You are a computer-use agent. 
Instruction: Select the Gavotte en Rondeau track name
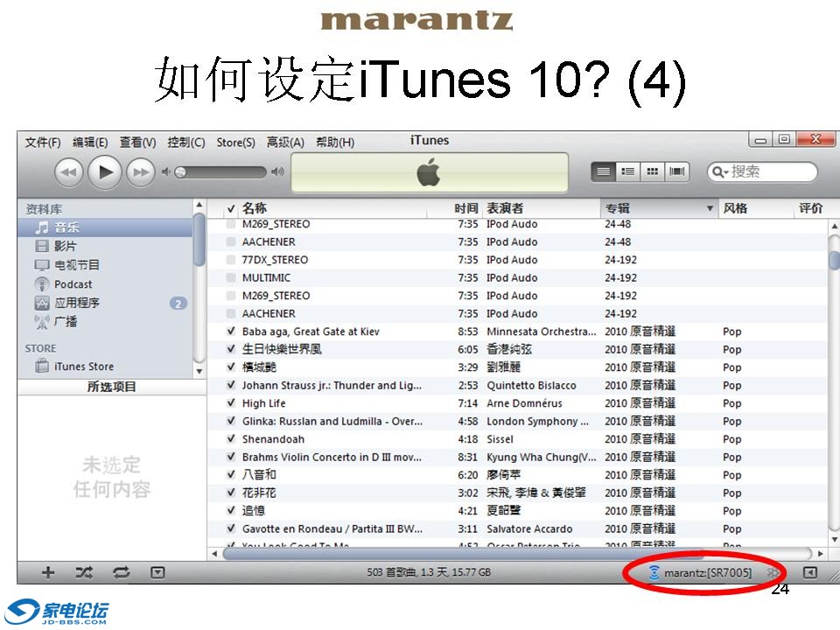coord(332,528)
